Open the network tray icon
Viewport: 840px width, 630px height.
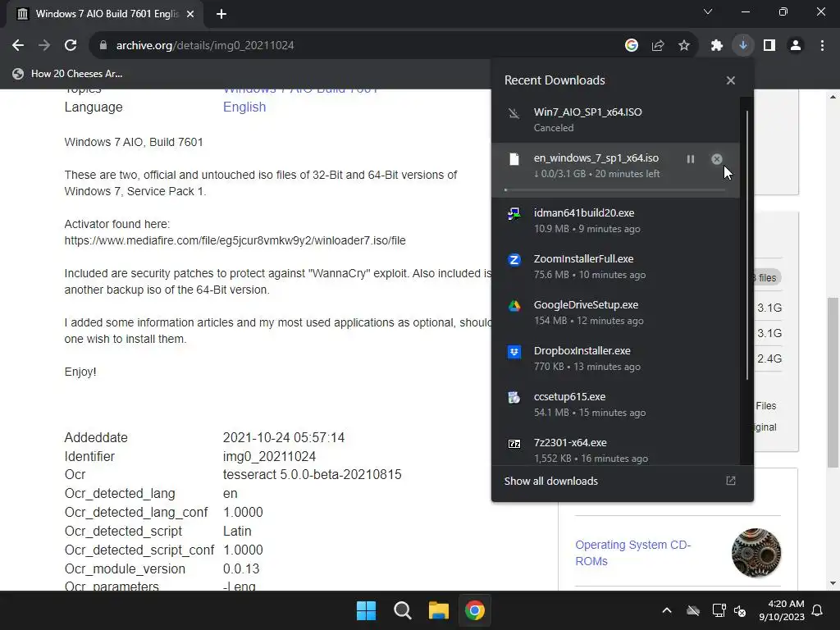[719, 610]
